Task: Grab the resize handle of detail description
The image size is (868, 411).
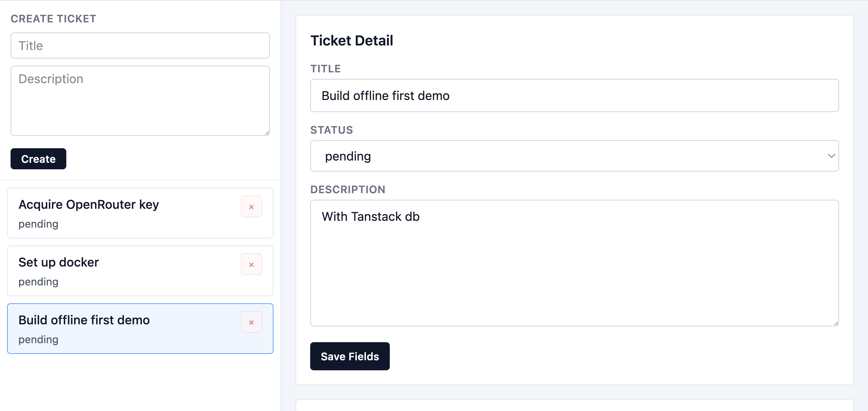Action: [x=836, y=323]
